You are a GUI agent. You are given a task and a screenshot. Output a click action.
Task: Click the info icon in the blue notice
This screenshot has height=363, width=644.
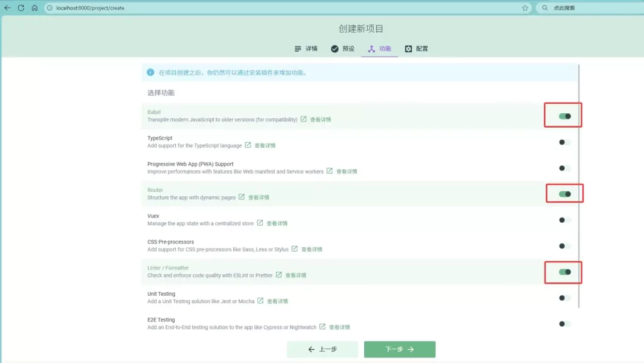click(x=150, y=72)
